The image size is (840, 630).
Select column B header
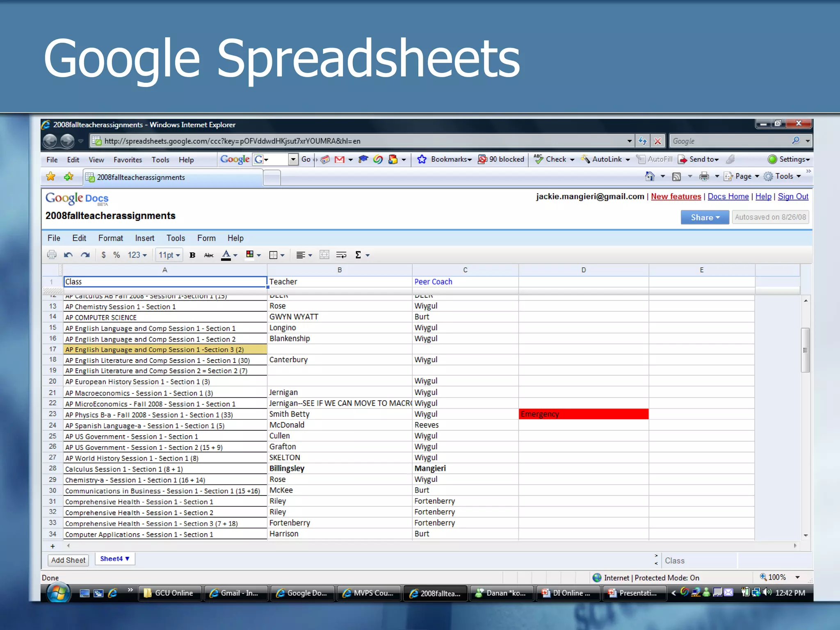(x=339, y=270)
